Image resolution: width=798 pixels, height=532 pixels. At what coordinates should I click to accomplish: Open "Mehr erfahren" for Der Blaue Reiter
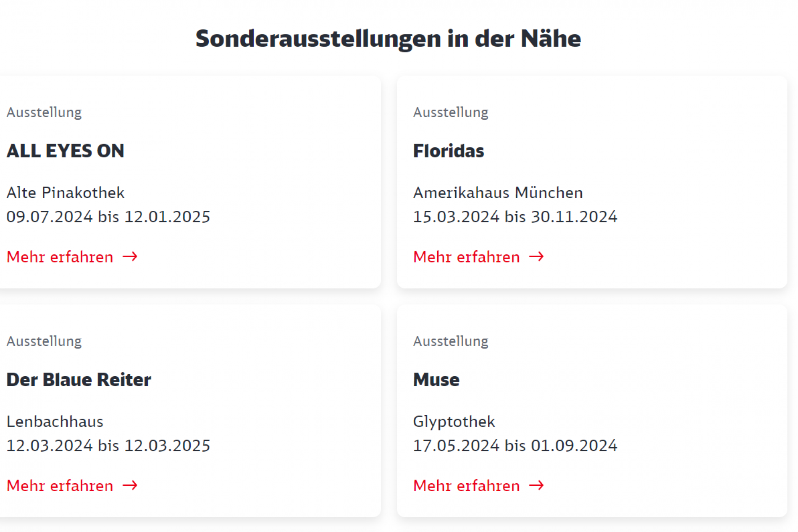point(59,485)
